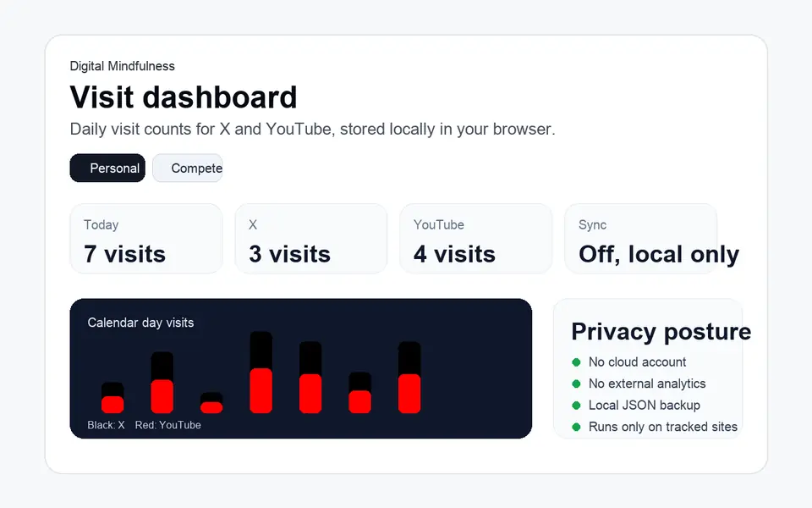This screenshot has height=508, width=812.
Task: Click the green dot beside No external analytics
Action: 576,384
